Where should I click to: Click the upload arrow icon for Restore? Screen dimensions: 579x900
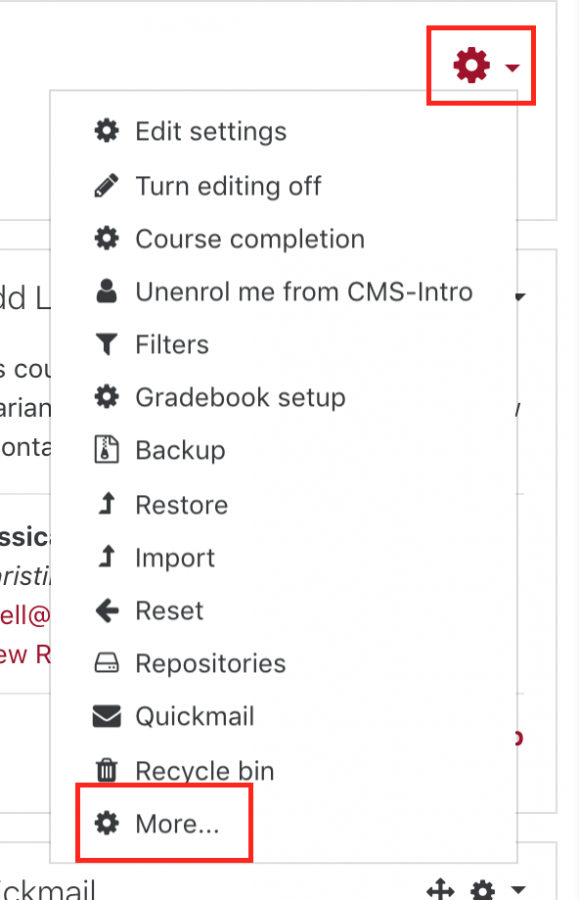pyautogui.click(x=107, y=504)
